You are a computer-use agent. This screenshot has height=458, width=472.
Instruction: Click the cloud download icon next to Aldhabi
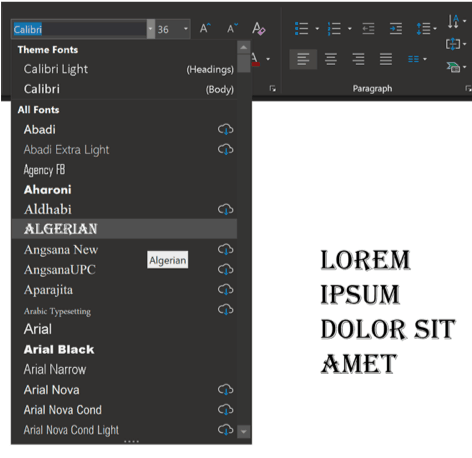point(226,209)
